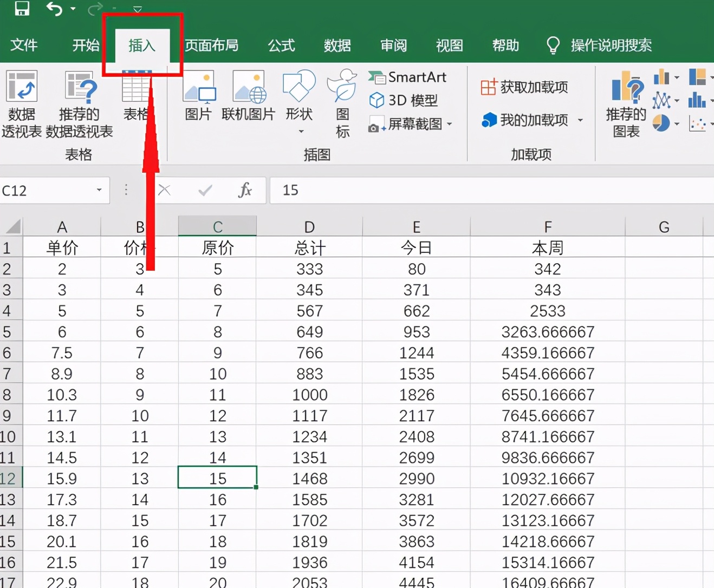The image size is (714, 588).
Task: Switch to the 公式 (Formulas) tab
Action: point(281,45)
